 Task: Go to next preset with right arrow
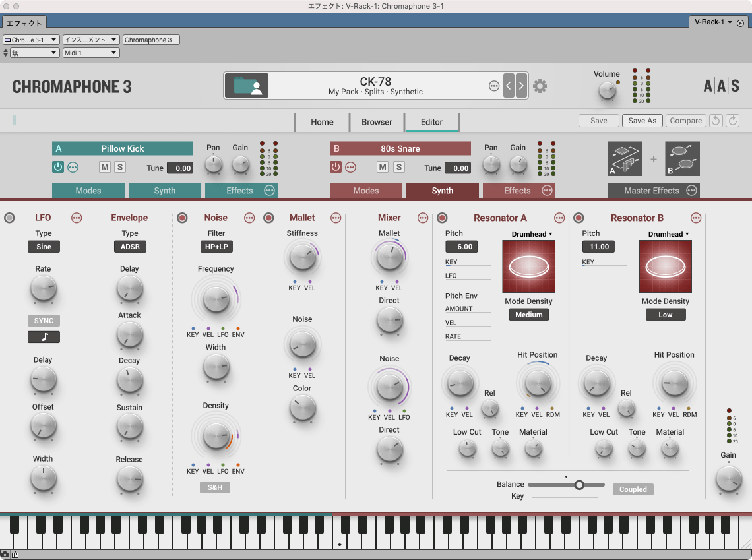[x=521, y=86]
